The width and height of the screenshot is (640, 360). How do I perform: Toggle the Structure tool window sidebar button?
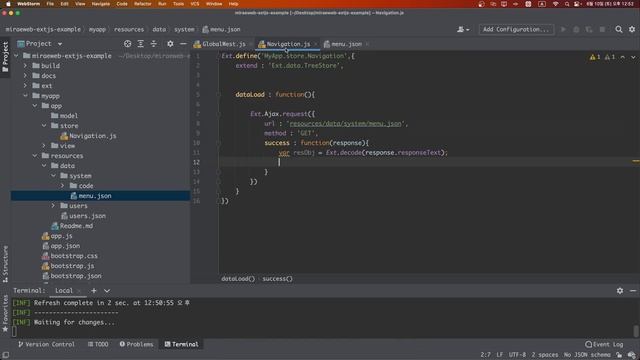tap(5, 264)
